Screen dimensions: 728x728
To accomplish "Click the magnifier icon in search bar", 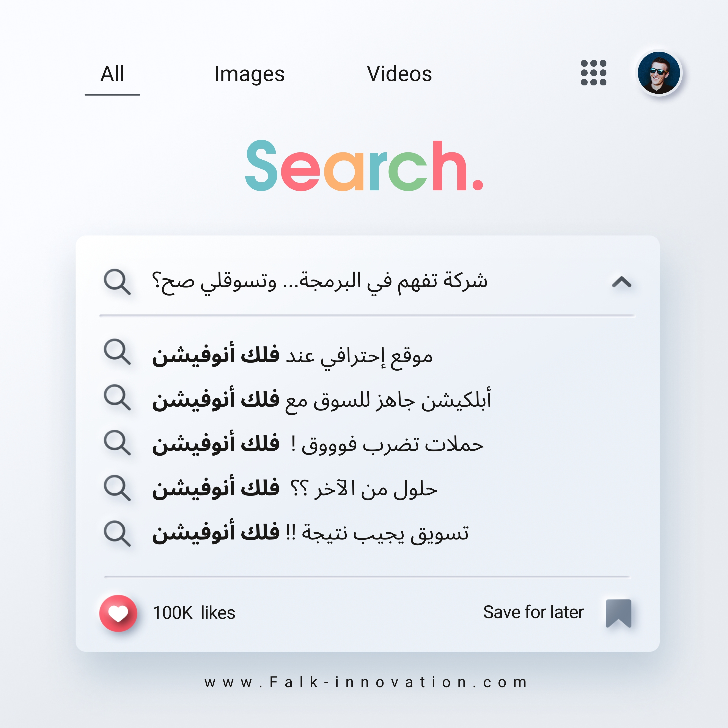I will (x=117, y=281).
